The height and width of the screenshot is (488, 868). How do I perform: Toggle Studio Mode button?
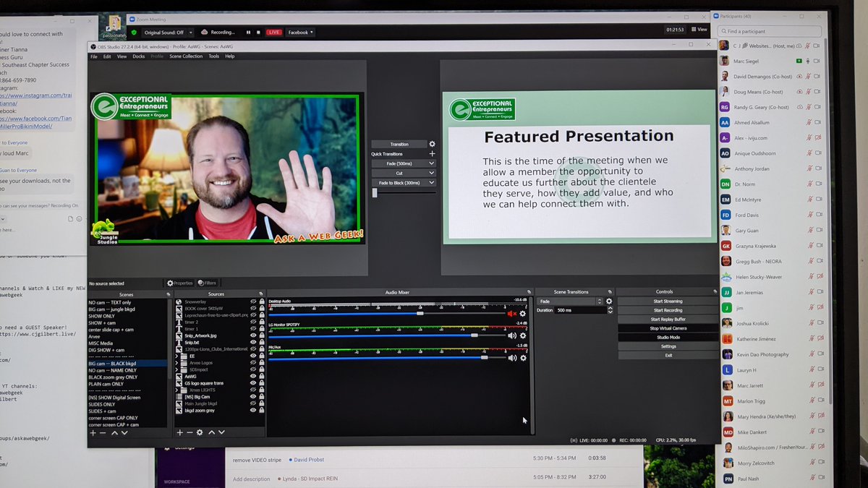tap(668, 337)
